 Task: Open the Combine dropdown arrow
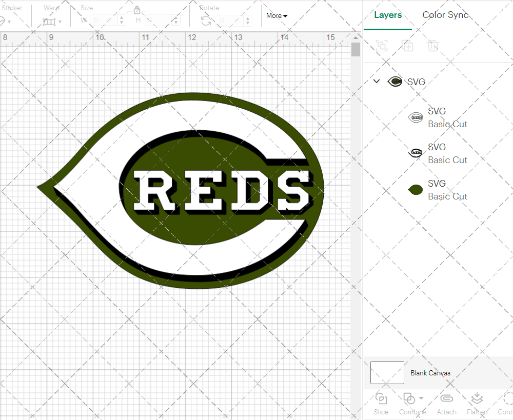(421, 398)
